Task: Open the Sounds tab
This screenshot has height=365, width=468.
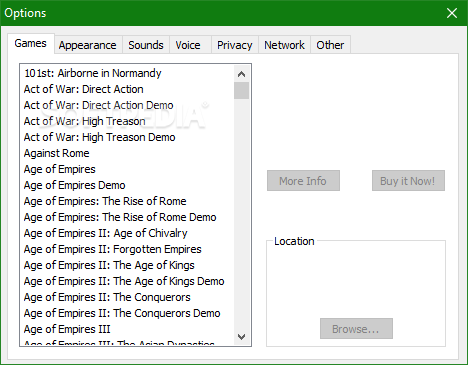Action: tap(146, 45)
